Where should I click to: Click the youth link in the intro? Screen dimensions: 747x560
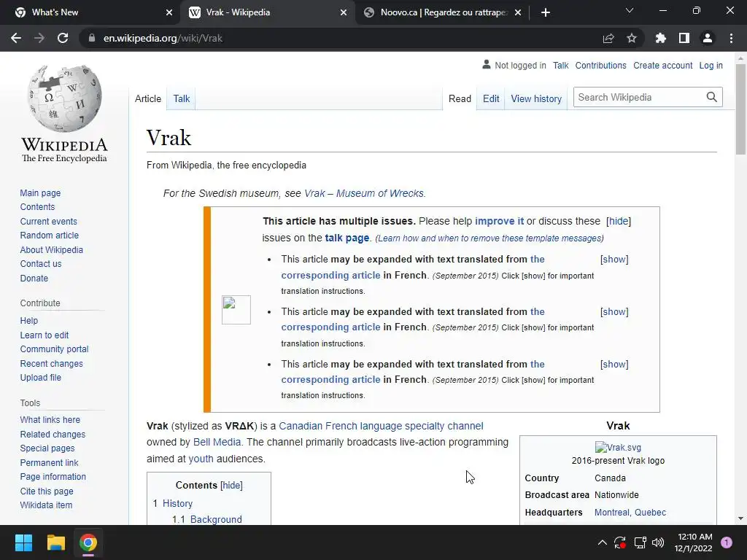point(201,459)
